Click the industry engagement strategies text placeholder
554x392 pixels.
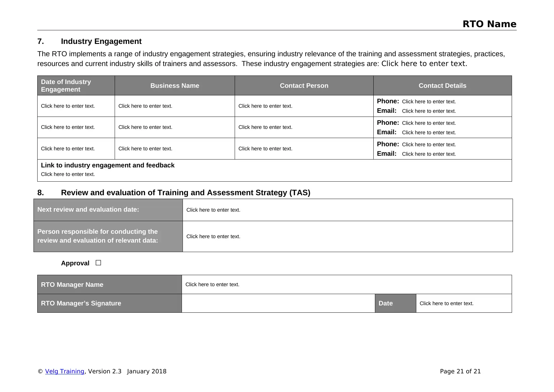point(424,63)
